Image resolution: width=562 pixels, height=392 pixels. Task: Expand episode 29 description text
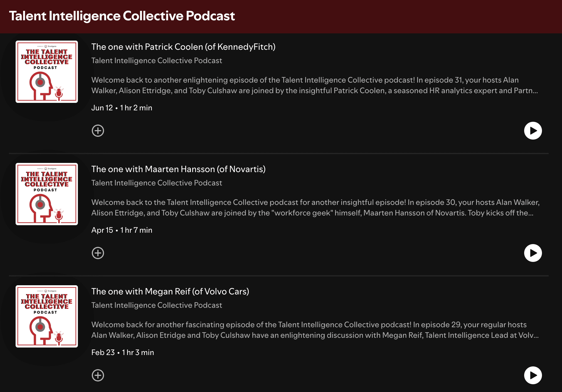[x=315, y=330]
